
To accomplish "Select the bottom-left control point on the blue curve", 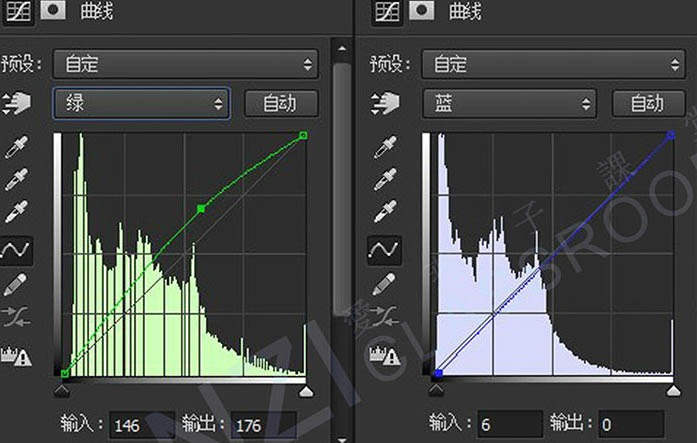I will (x=439, y=373).
